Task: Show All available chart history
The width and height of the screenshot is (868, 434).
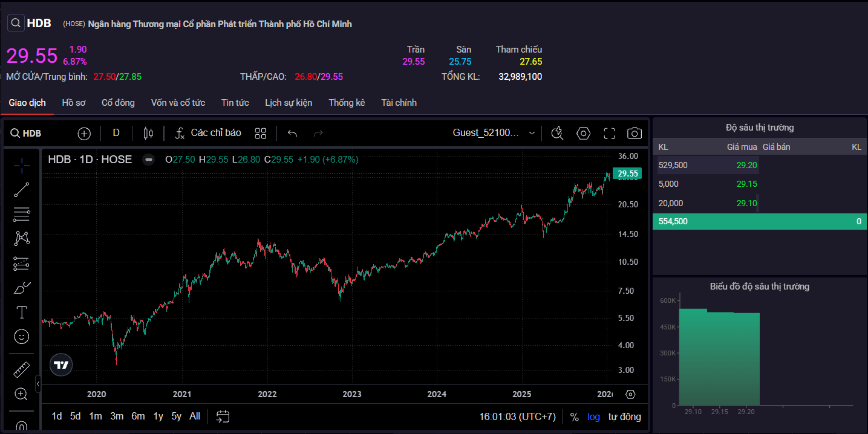Action: [195, 416]
